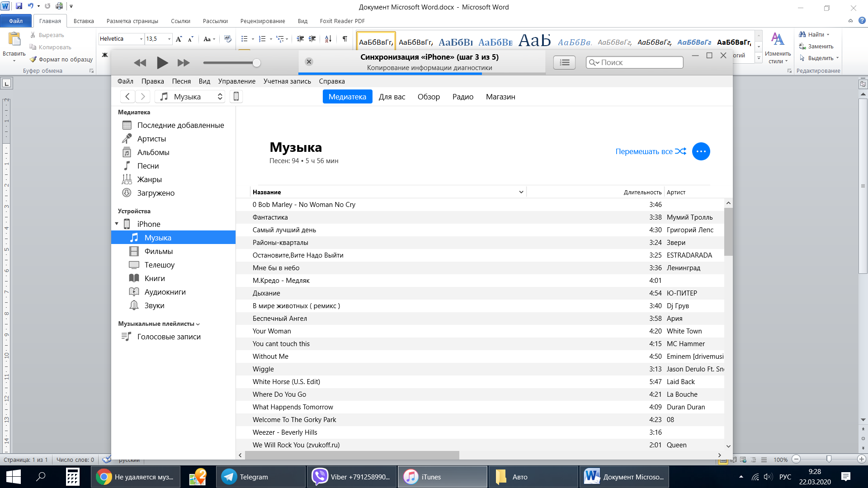Click the Word zoom slider handle

[829, 459]
